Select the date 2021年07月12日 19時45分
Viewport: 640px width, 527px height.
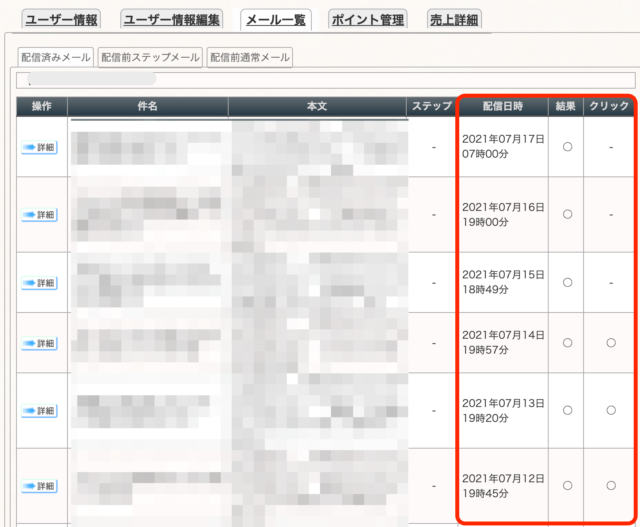click(503, 486)
